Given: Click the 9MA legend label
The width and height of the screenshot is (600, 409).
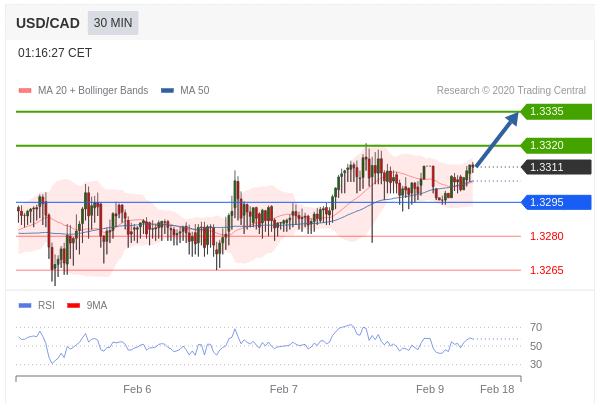Looking at the screenshot, I should coord(96,305).
